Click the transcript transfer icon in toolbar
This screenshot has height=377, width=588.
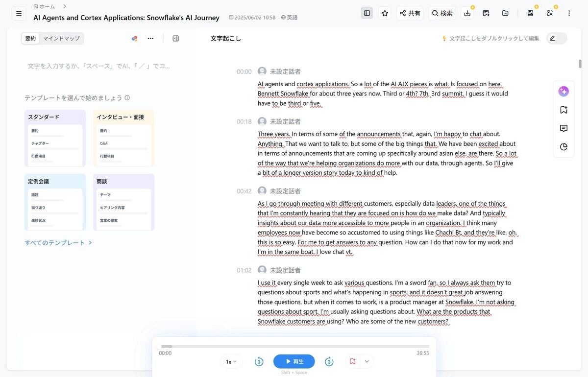(x=486, y=13)
